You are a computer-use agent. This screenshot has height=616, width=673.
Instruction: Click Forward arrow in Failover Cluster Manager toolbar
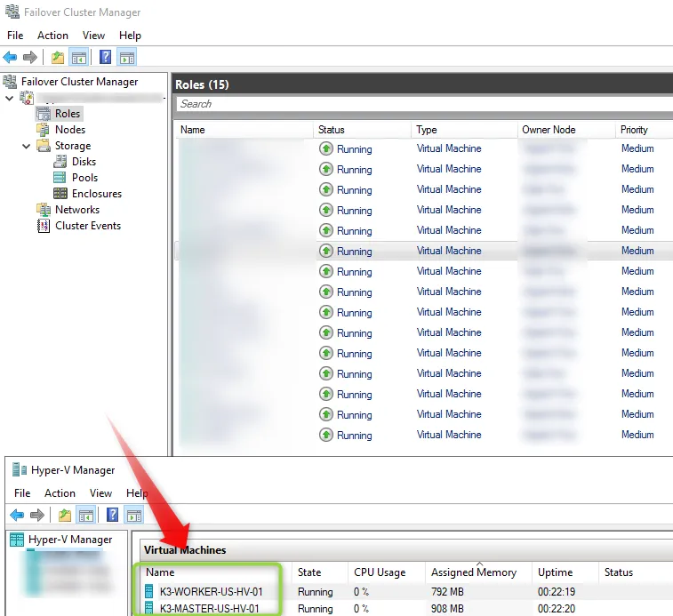point(29,57)
